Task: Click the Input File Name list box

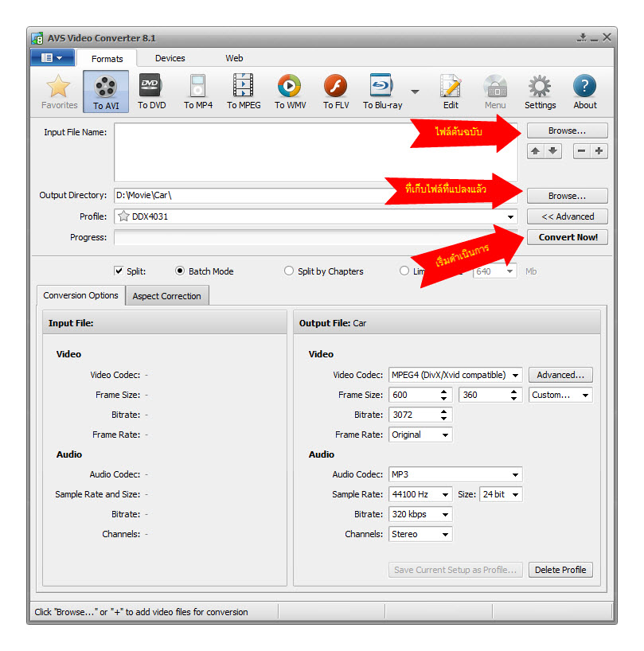Action: coord(316,152)
